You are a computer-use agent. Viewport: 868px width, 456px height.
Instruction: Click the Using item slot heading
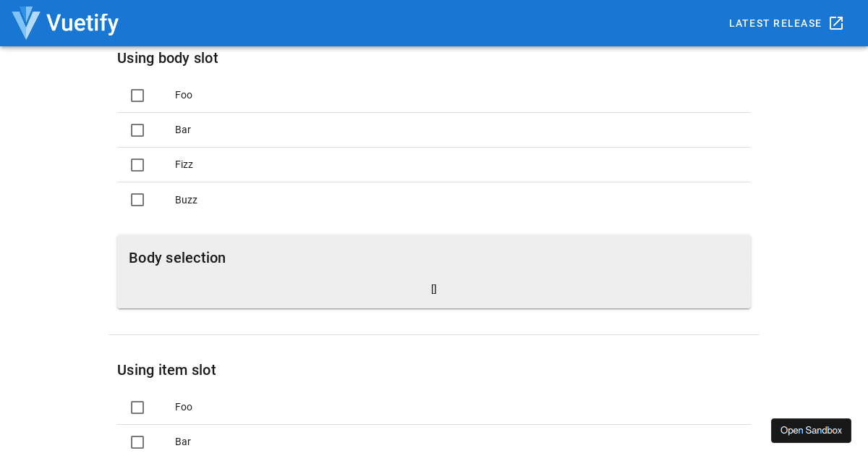click(166, 370)
